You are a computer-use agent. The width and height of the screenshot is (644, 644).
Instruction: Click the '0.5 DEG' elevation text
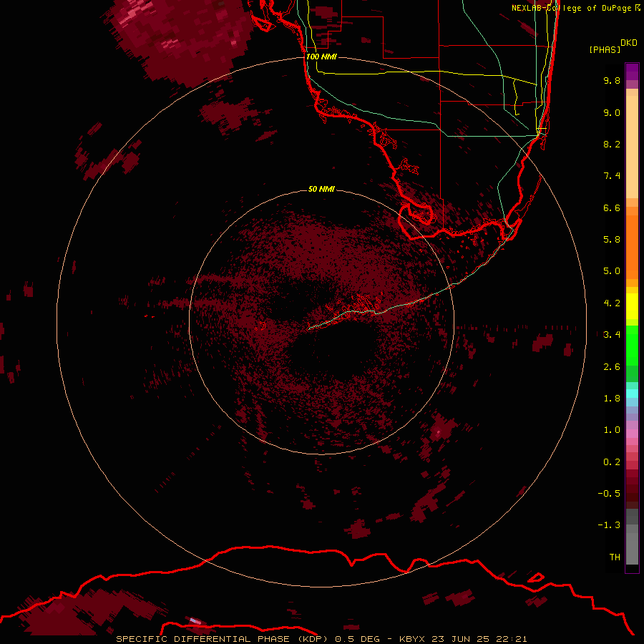(357, 639)
